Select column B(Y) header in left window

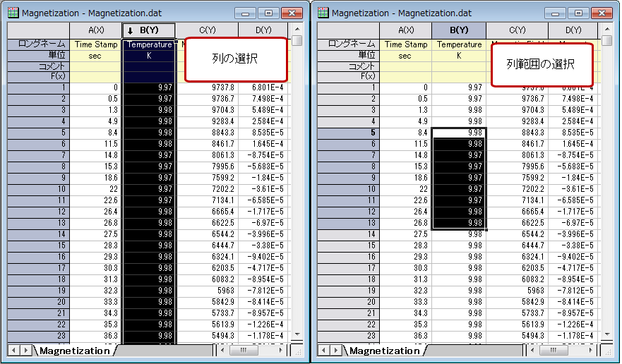pos(149,30)
